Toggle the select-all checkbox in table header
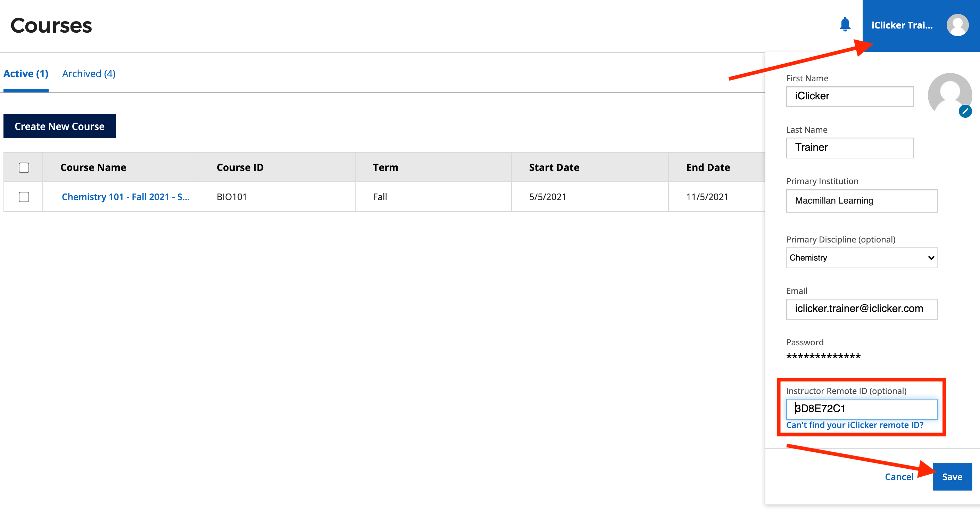Viewport: 980px width, 510px height. tap(24, 167)
